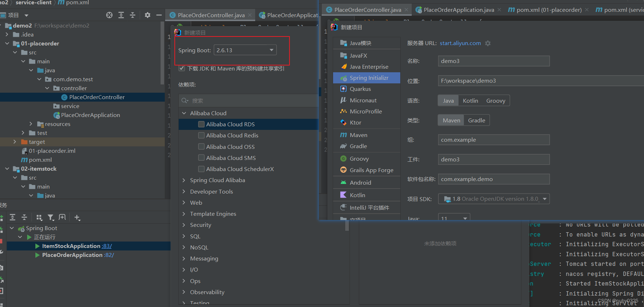Expand Web dependency group
This screenshot has height=307, width=644.
click(x=184, y=203)
